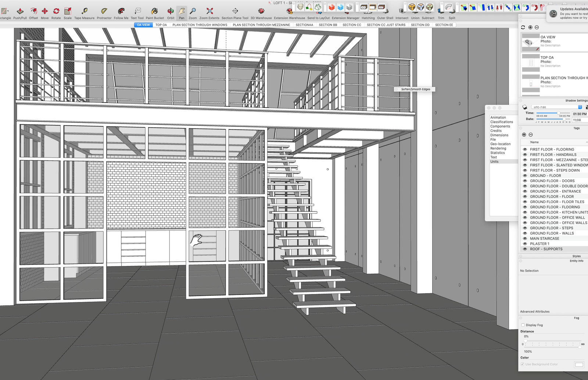Click the first hatching style icon
588x380 pixels.
[364, 7]
